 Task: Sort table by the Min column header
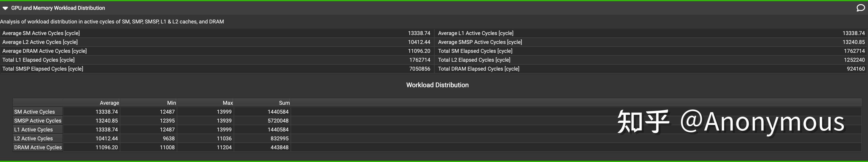171,103
